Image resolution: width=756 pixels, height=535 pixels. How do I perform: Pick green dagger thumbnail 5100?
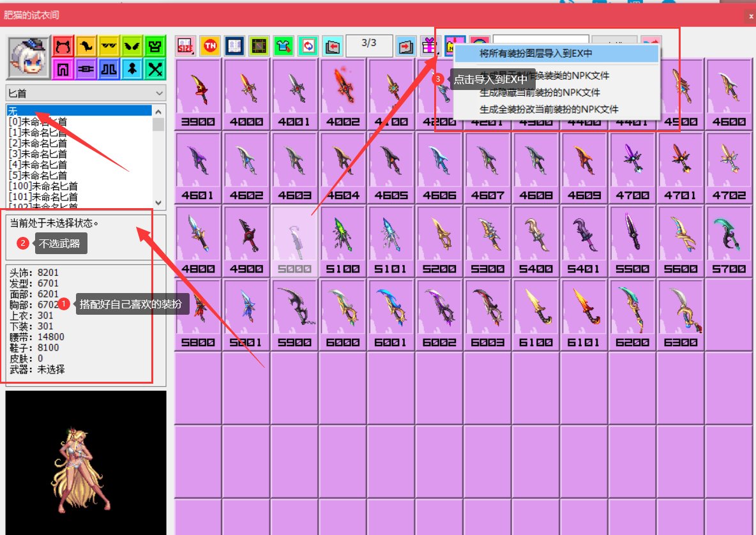click(x=343, y=241)
